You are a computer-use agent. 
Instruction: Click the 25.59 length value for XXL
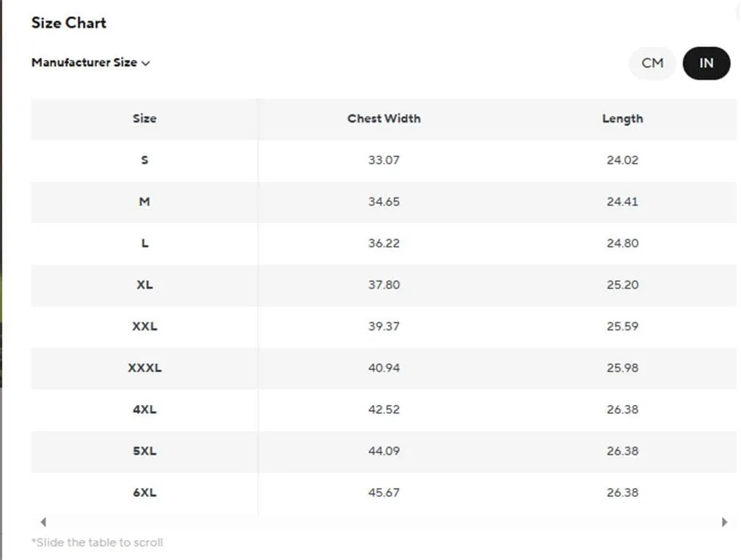coord(622,327)
